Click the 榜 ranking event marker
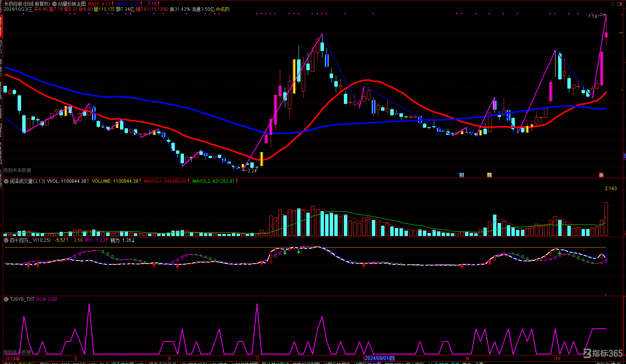Viewport: 626px width, 364px height. tap(489, 175)
